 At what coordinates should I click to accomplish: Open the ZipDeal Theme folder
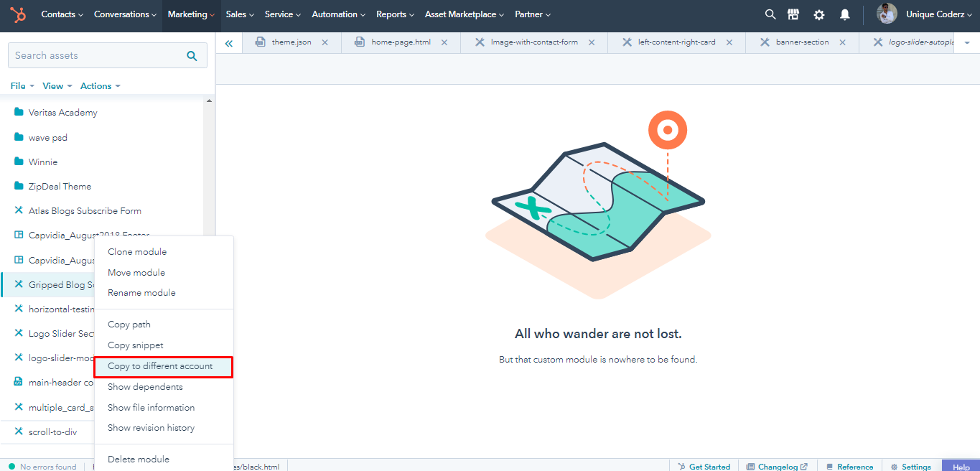click(60, 187)
